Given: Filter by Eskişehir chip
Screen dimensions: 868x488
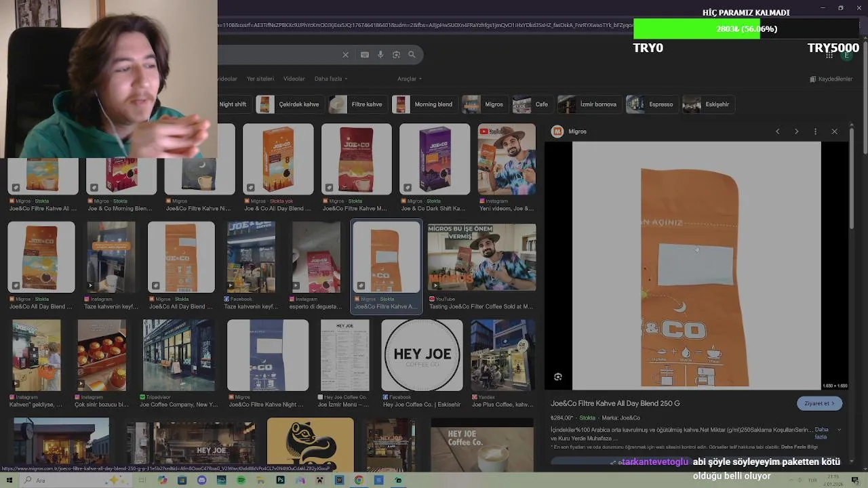Looking at the screenshot, I should 707,104.
